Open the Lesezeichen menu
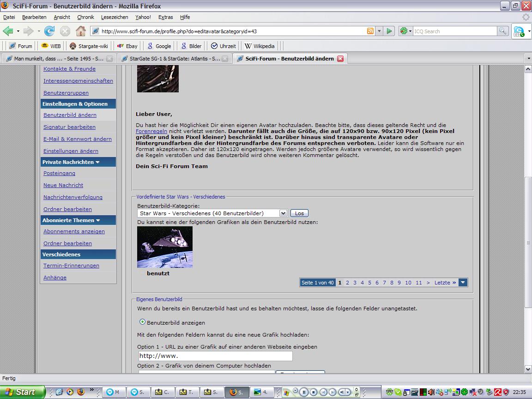This screenshot has width=532, height=399. (x=115, y=17)
